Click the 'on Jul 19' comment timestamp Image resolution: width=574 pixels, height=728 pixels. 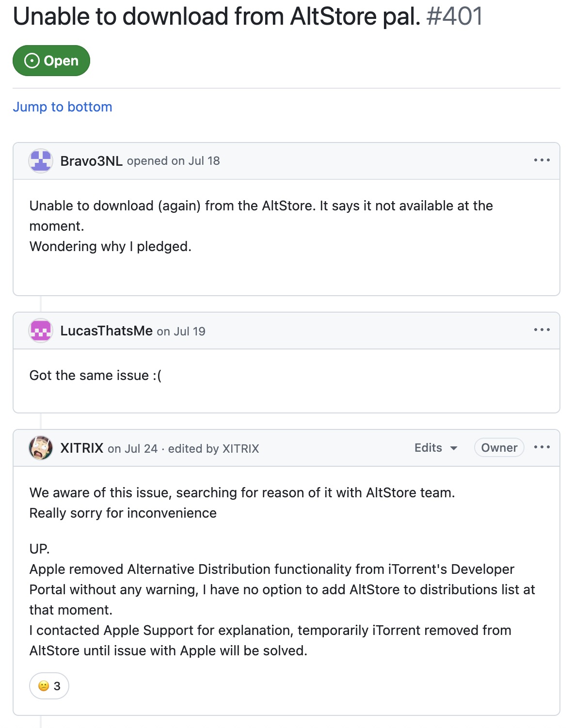click(x=181, y=332)
